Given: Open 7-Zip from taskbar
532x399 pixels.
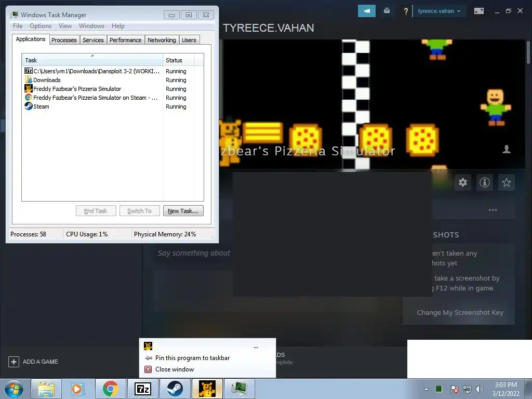Looking at the screenshot, I should 142,389.
